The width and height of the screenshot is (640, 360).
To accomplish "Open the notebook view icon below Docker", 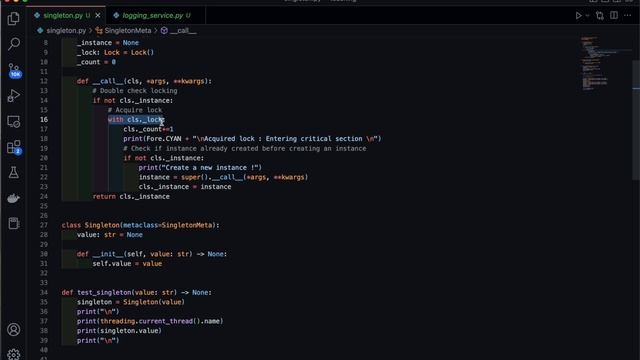I will (13, 223).
